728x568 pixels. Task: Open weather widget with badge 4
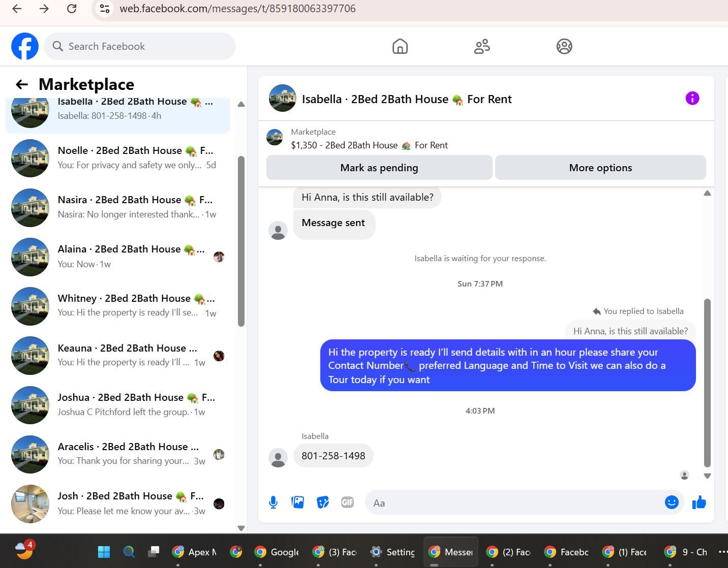point(24,550)
